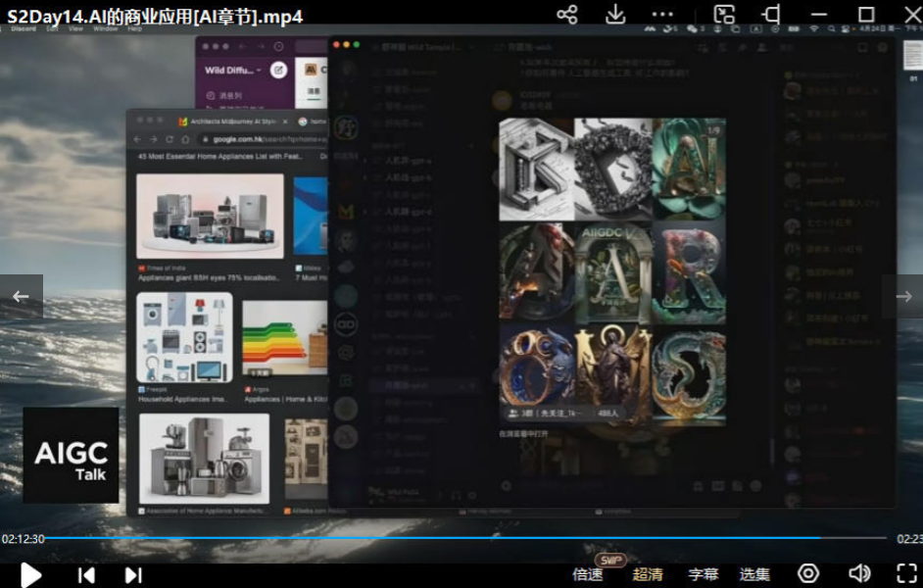Click the share icon in title bar
This screenshot has width=923, height=588.
tap(566, 15)
